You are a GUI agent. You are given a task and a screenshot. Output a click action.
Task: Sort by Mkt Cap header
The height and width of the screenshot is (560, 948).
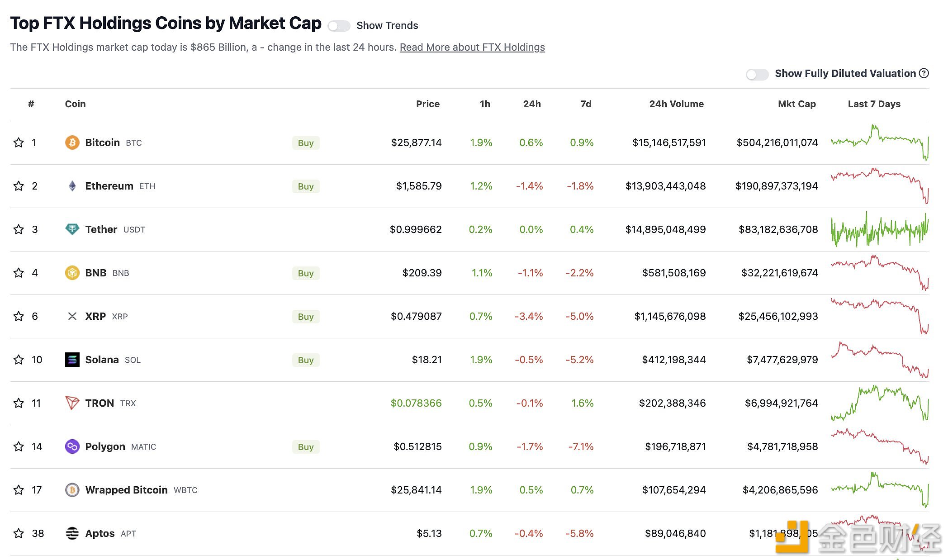point(796,104)
